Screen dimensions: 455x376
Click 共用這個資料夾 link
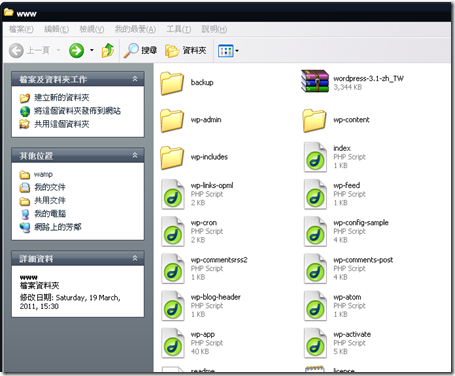62,124
